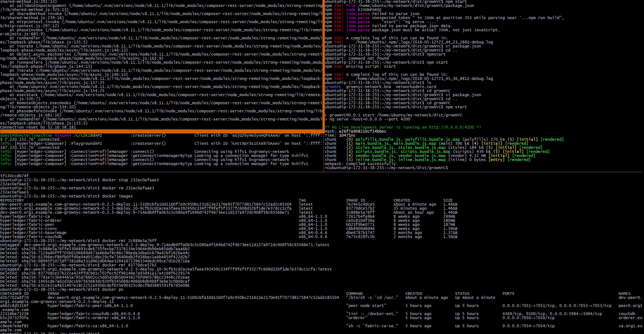Image resolution: width=644 pixels, height=334 pixels.
Task: Select the image ID 7e24e5c4dca5
Action: click(x=360, y=204)
